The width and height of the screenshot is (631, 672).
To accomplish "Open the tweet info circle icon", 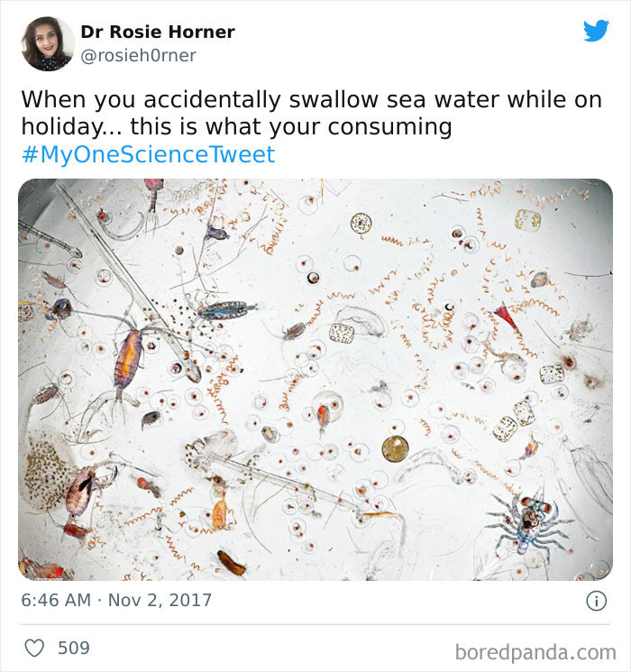I will tap(596, 602).
